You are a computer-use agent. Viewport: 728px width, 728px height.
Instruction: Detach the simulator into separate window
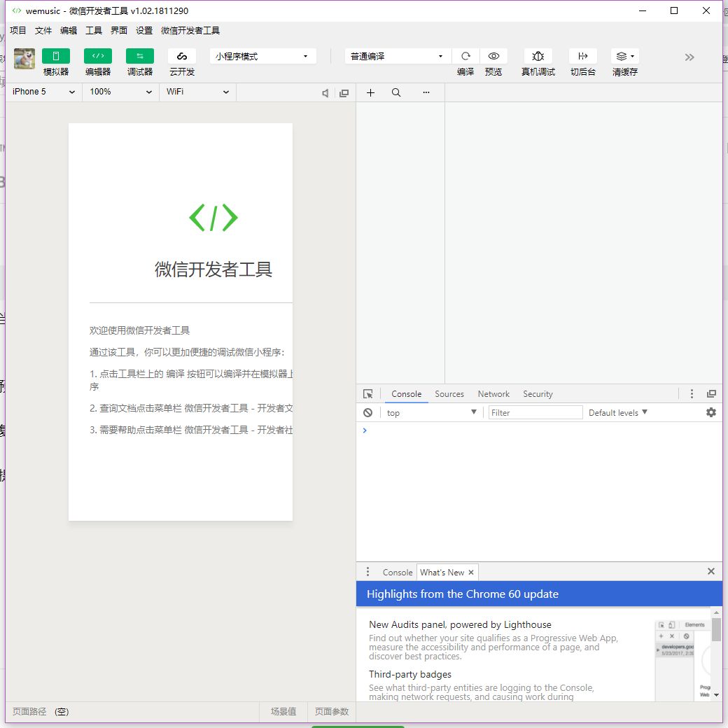click(x=344, y=93)
